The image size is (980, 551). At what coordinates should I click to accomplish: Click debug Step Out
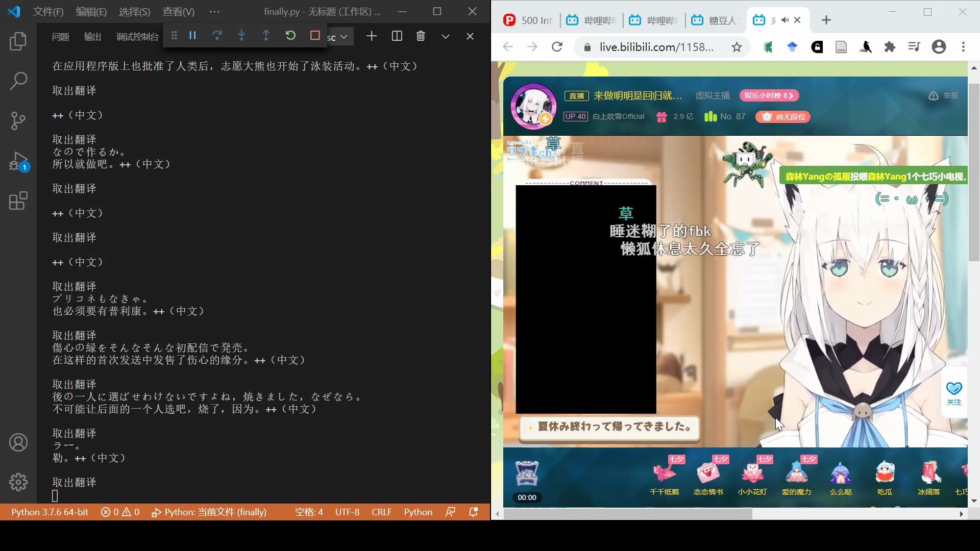(266, 35)
